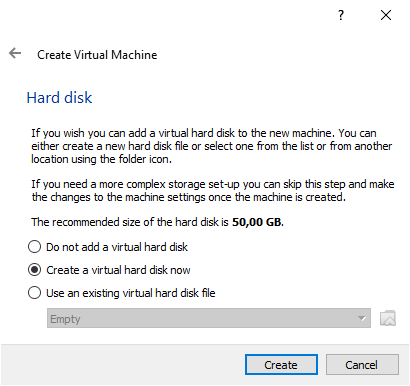Click the "Use an existing virtual hard disk file" label text
This screenshot has height=386, width=410.
[x=131, y=293]
